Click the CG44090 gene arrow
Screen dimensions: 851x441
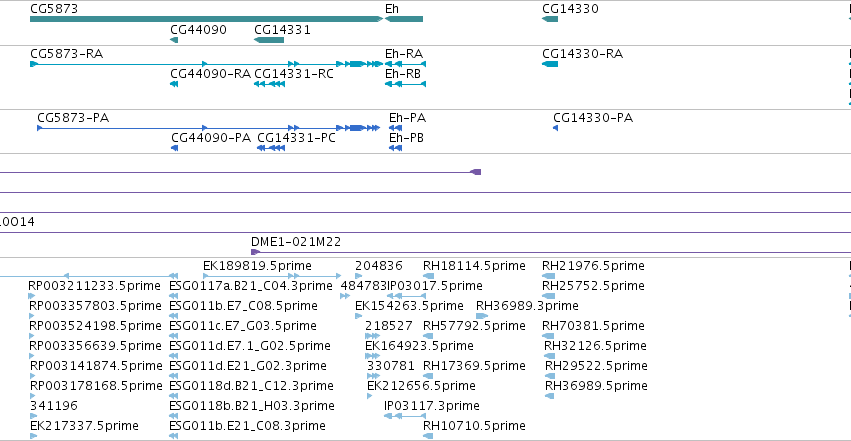coord(174,40)
